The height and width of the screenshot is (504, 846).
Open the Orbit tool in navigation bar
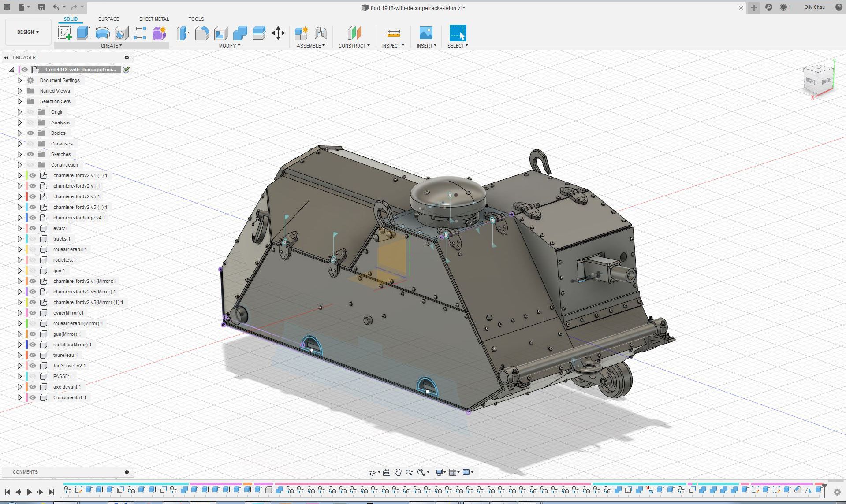(372, 472)
